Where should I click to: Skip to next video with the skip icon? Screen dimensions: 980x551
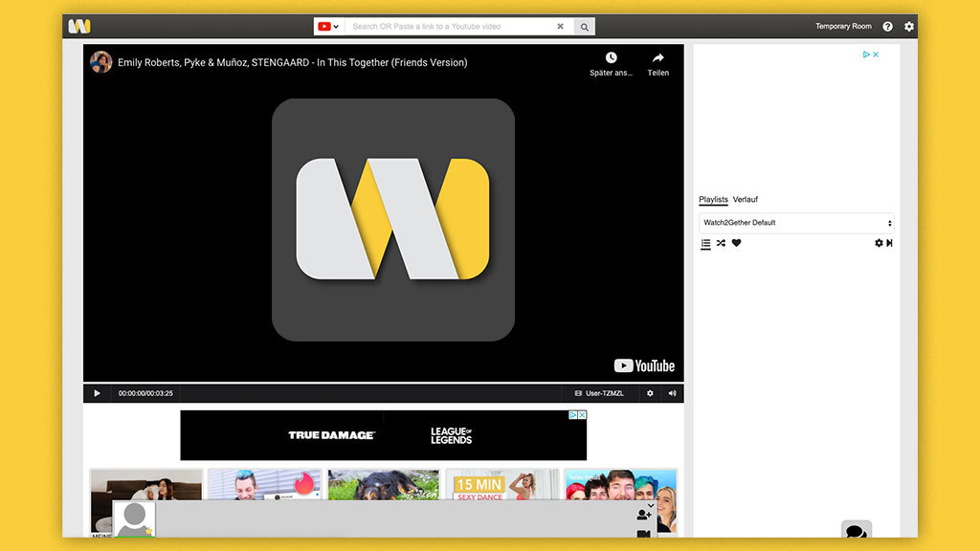(889, 243)
